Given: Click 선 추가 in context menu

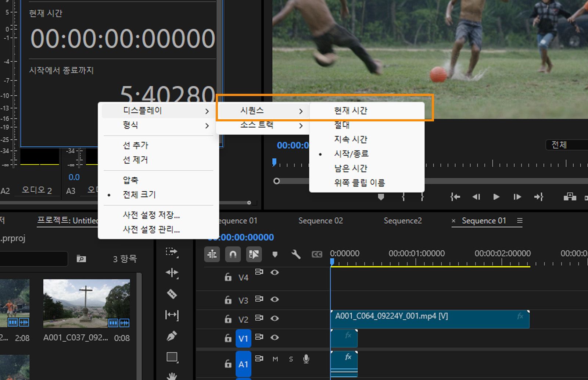Looking at the screenshot, I should tap(158, 145).
